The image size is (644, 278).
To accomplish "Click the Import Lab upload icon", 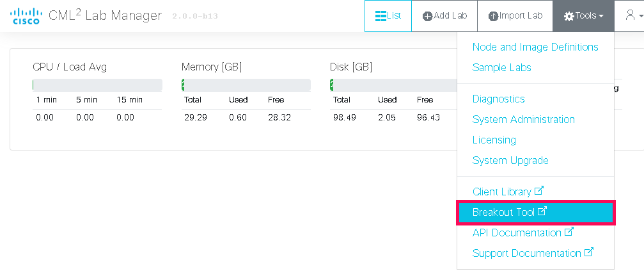I will [x=493, y=17].
